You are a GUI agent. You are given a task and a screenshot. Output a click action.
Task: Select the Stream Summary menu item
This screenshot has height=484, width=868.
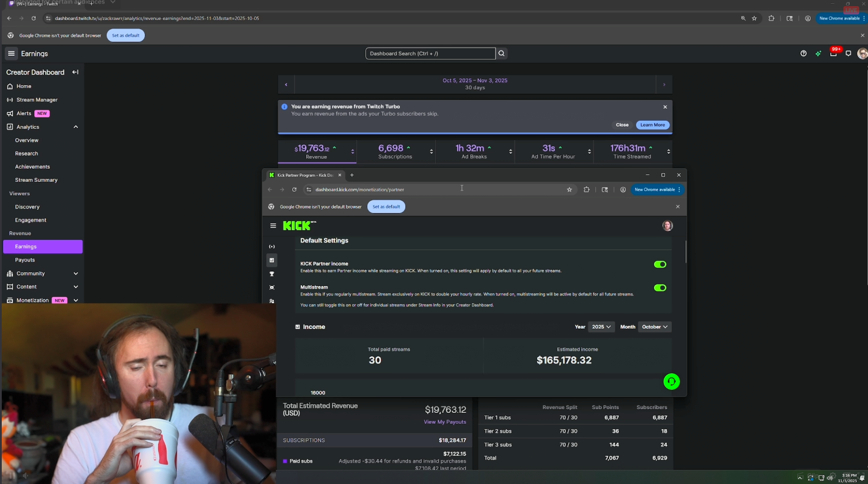(36, 180)
